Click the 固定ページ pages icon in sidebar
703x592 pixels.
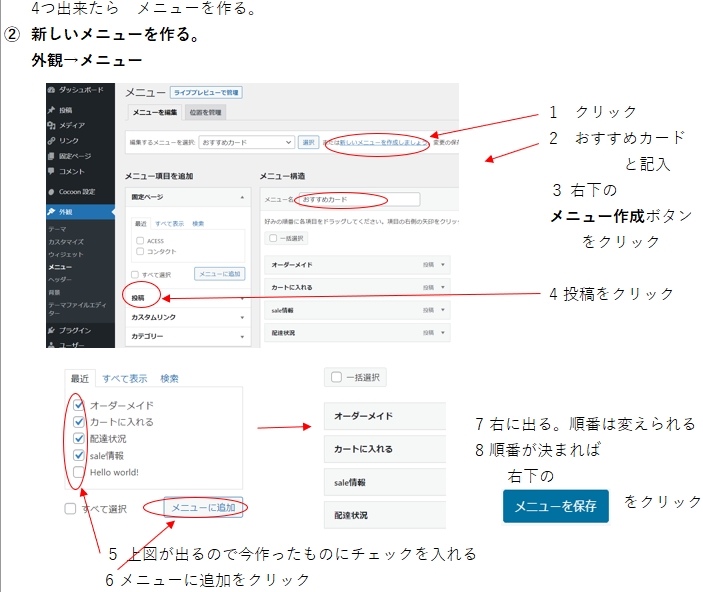click(x=52, y=156)
